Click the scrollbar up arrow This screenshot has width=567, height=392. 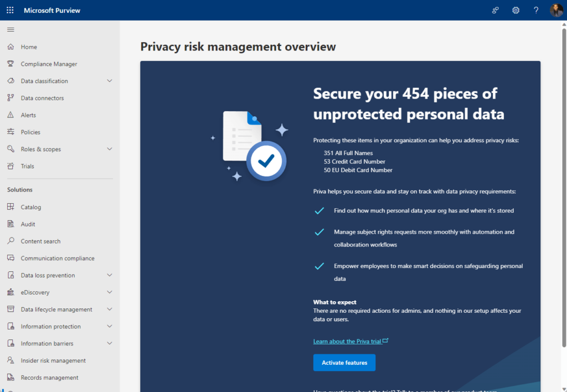pyautogui.click(x=564, y=24)
